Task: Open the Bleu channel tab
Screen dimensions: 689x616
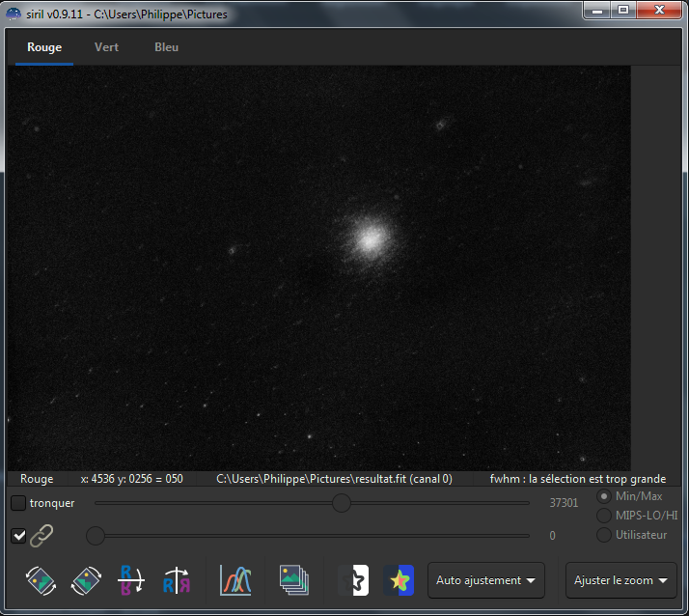Action: click(x=166, y=47)
